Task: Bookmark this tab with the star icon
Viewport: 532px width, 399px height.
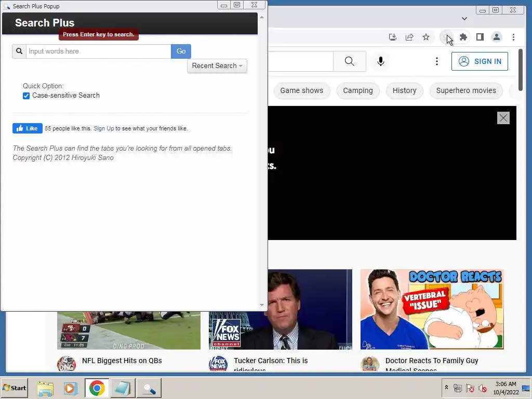Action: (x=426, y=37)
